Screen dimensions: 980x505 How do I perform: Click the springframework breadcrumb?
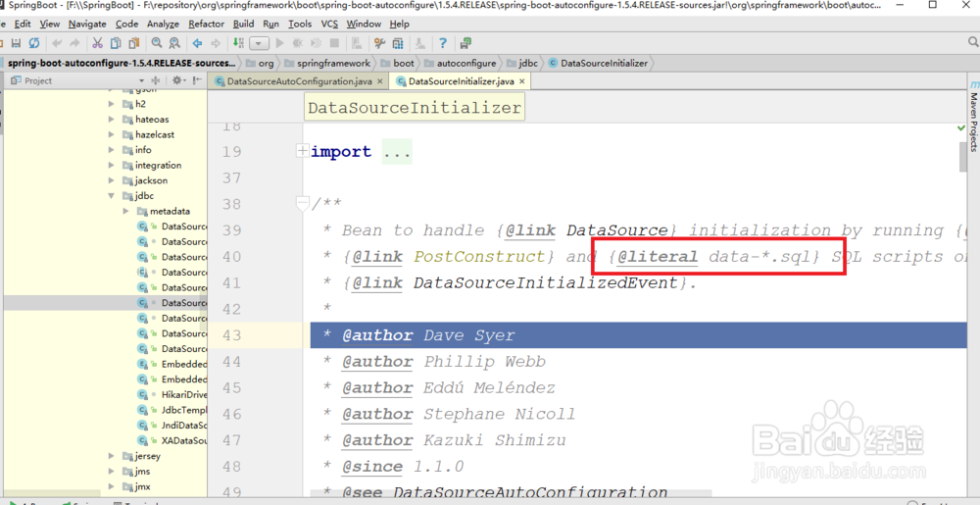(334, 63)
